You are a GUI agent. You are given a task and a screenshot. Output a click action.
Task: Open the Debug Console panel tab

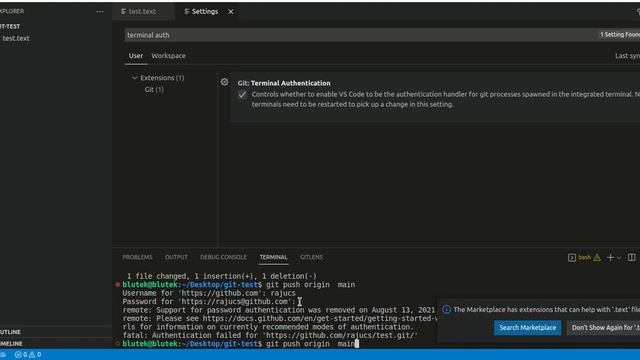pyautogui.click(x=223, y=257)
